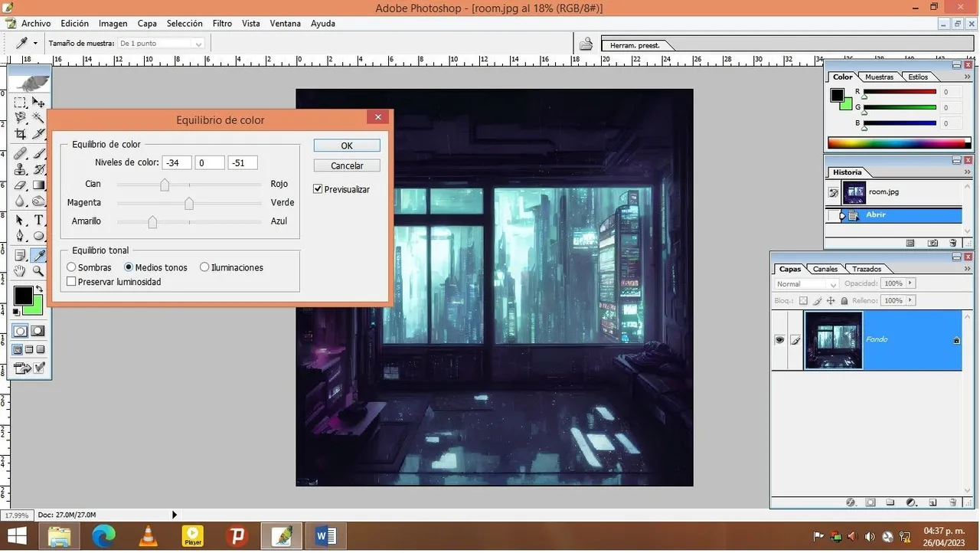Image resolution: width=980 pixels, height=553 pixels.
Task: Select the Brush tool
Action: 38,154
